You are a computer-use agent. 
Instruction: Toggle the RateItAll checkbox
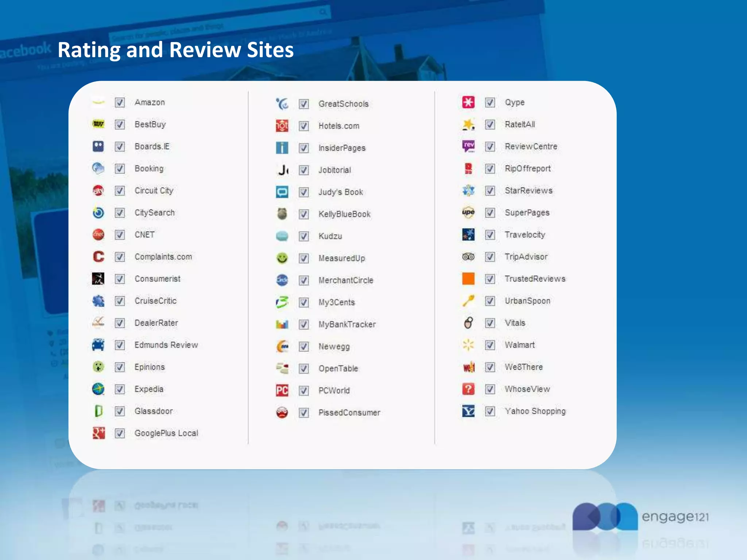(x=490, y=124)
